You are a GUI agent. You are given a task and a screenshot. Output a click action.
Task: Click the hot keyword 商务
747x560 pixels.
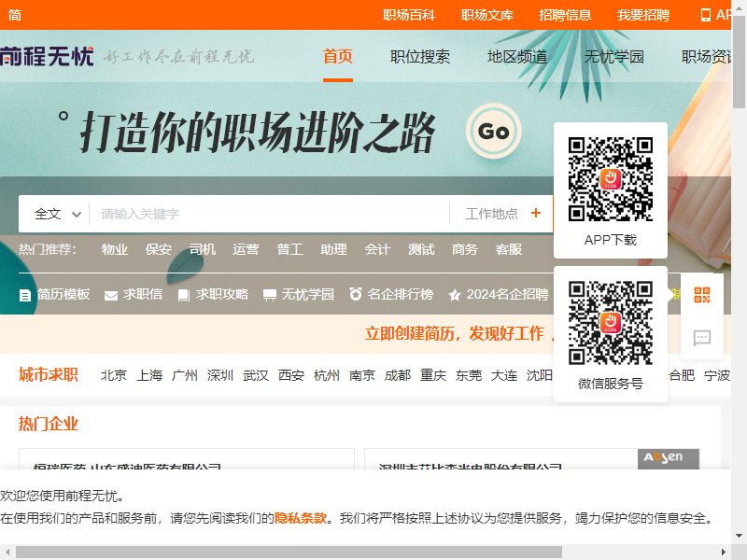point(465,249)
